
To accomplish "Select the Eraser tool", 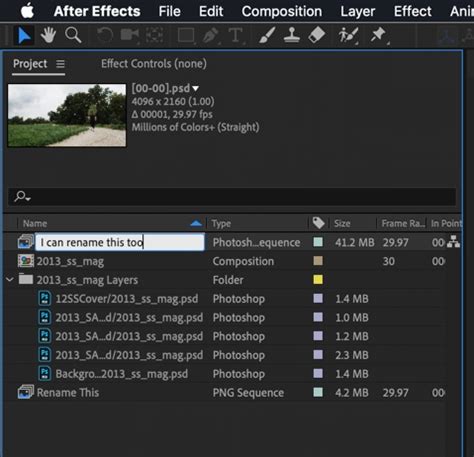I will [x=316, y=35].
